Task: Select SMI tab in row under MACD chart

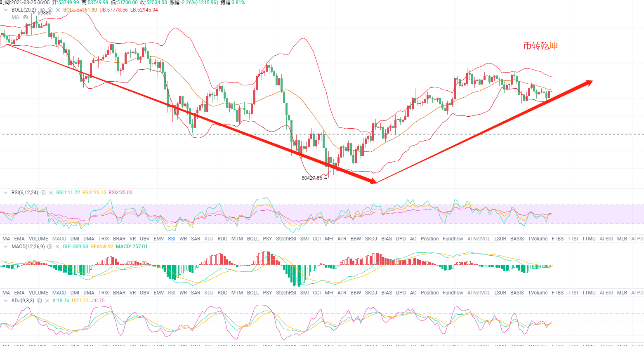Action: point(304,293)
